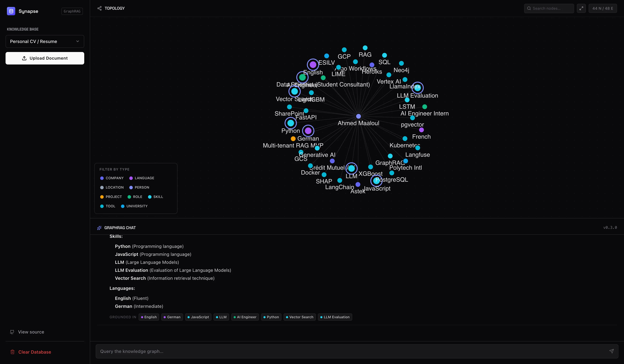
Task: Click the send message paper-plane icon
Action: [x=611, y=351]
